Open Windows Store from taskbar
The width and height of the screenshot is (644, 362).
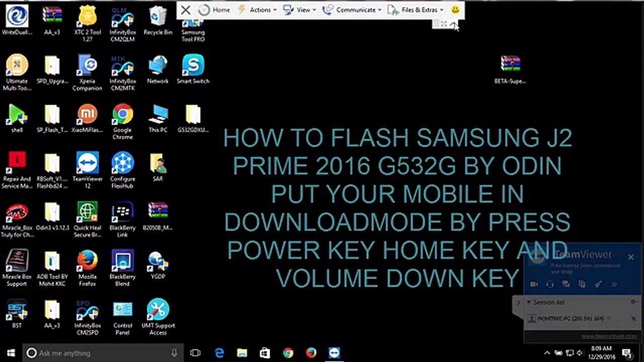click(265, 353)
